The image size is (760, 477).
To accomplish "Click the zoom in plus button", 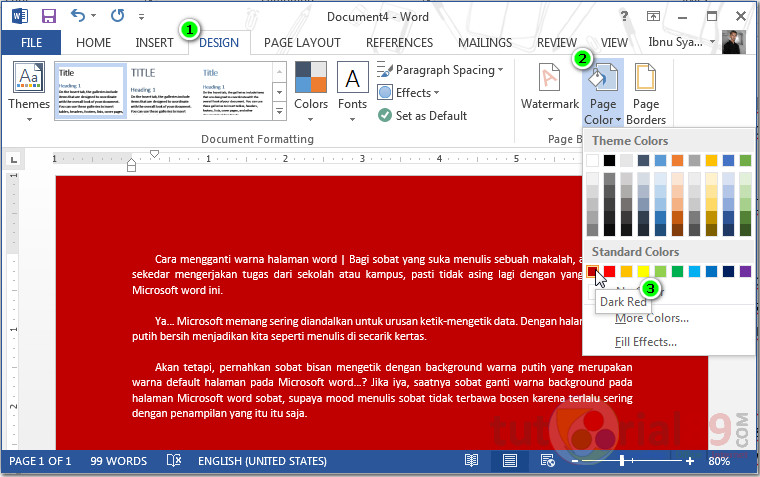I will 690,461.
